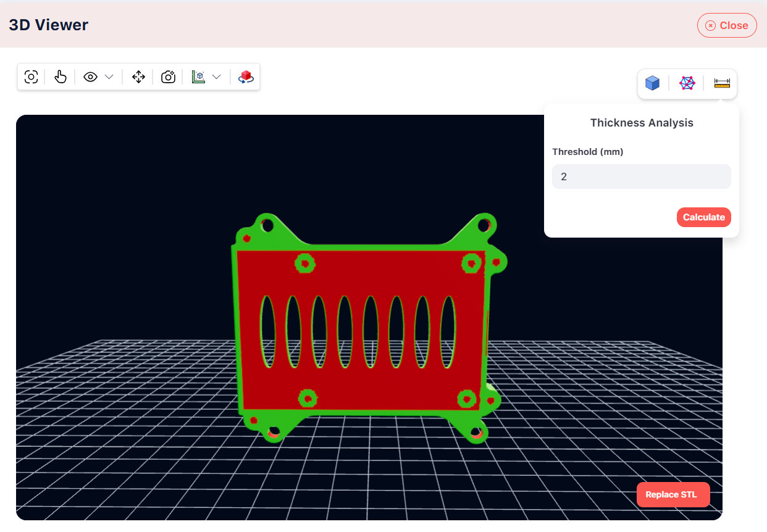Take a snapshot with the camera tool
The width and height of the screenshot is (767, 532).
(x=168, y=77)
